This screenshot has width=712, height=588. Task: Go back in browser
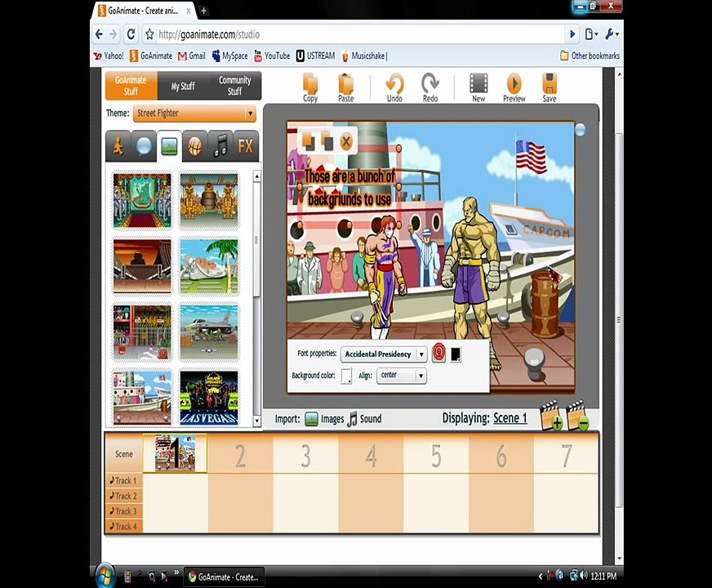point(99,34)
